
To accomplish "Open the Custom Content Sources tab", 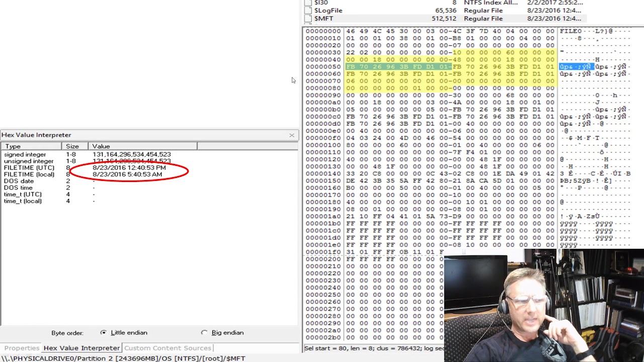I will (168, 348).
